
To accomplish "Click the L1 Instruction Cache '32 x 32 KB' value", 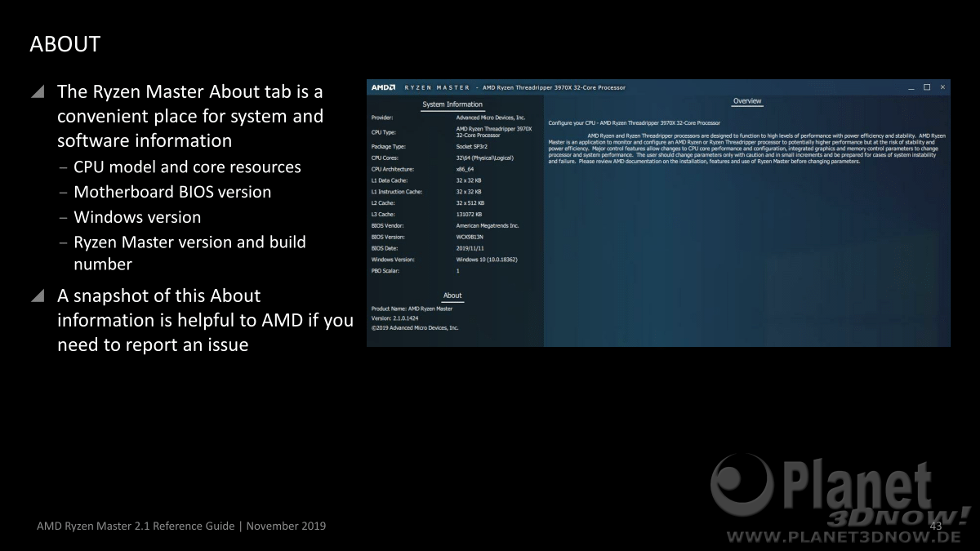I will [469, 192].
